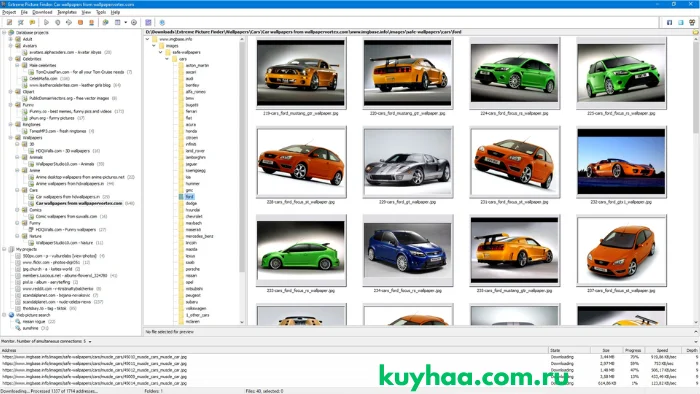This screenshot has height=394, width=700.
Task: Select the iFunny.co best memes project
Action: click(x=71, y=112)
